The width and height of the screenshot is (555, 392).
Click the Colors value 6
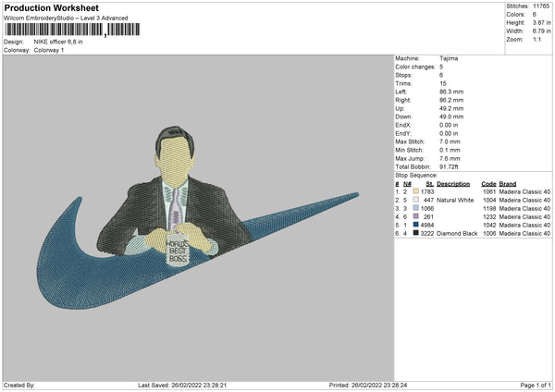coord(534,15)
